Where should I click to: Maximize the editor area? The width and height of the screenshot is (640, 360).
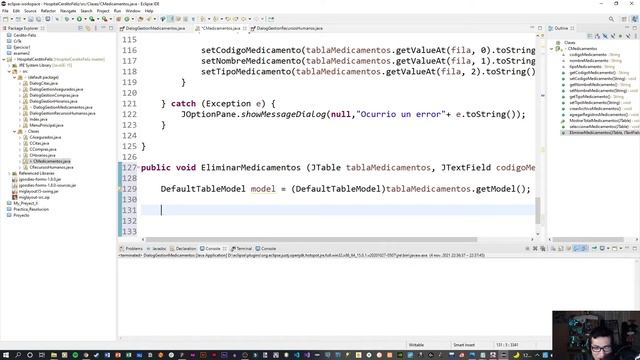click(540, 28)
